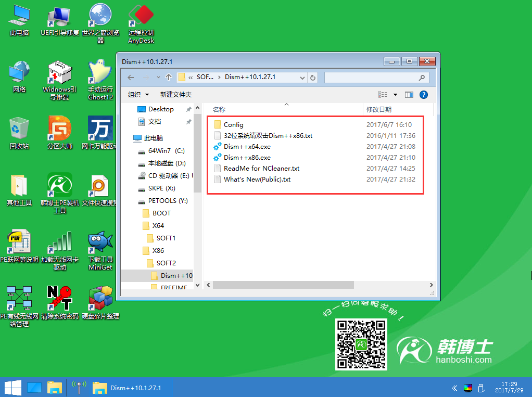Open the view options dropdown arrow

click(x=395, y=95)
